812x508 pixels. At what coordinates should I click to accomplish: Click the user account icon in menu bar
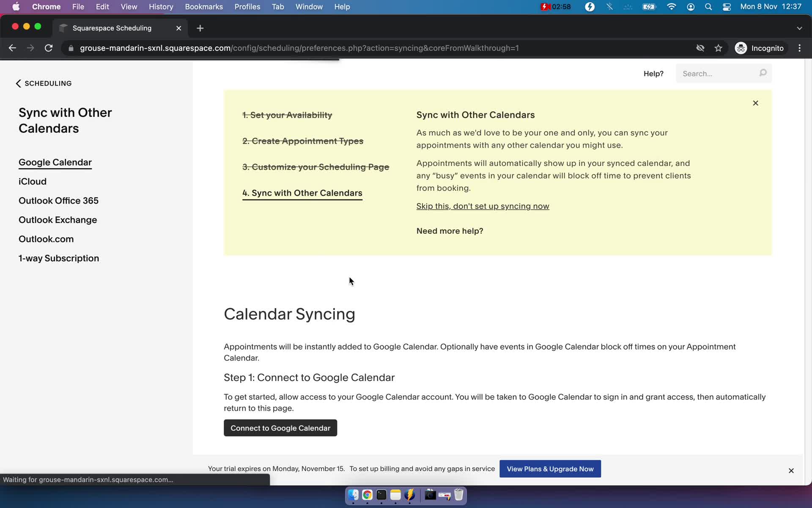click(690, 7)
